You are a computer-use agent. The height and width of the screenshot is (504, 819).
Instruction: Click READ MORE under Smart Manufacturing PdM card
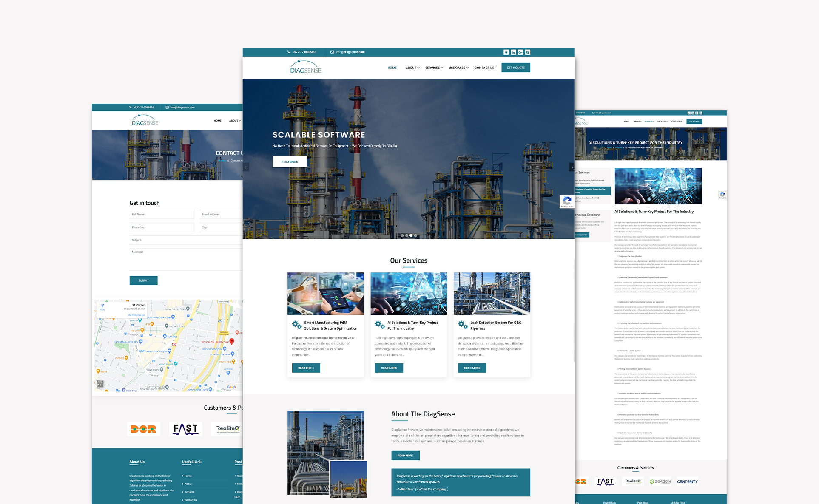coord(306,368)
